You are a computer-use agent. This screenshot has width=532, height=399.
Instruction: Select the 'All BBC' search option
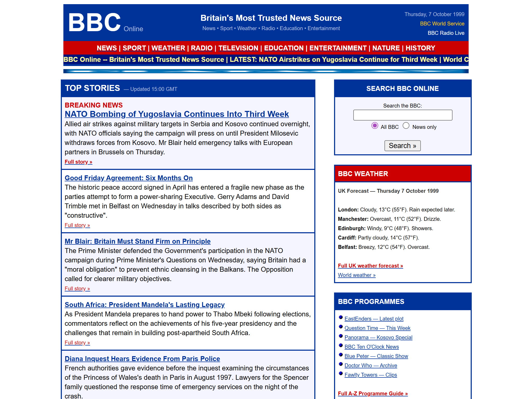(375, 126)
